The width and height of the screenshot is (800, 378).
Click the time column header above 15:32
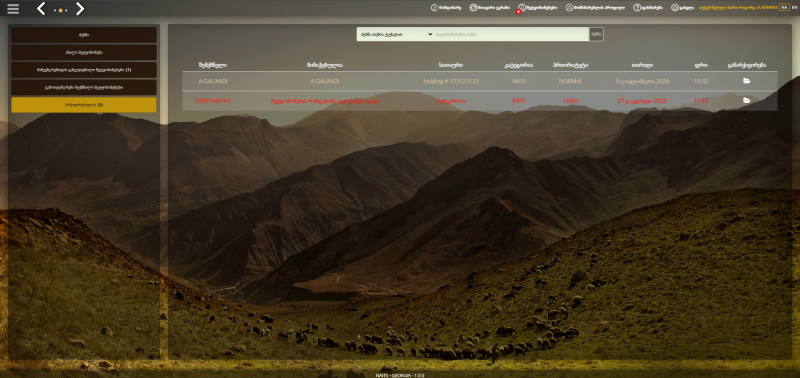point(701,65)
